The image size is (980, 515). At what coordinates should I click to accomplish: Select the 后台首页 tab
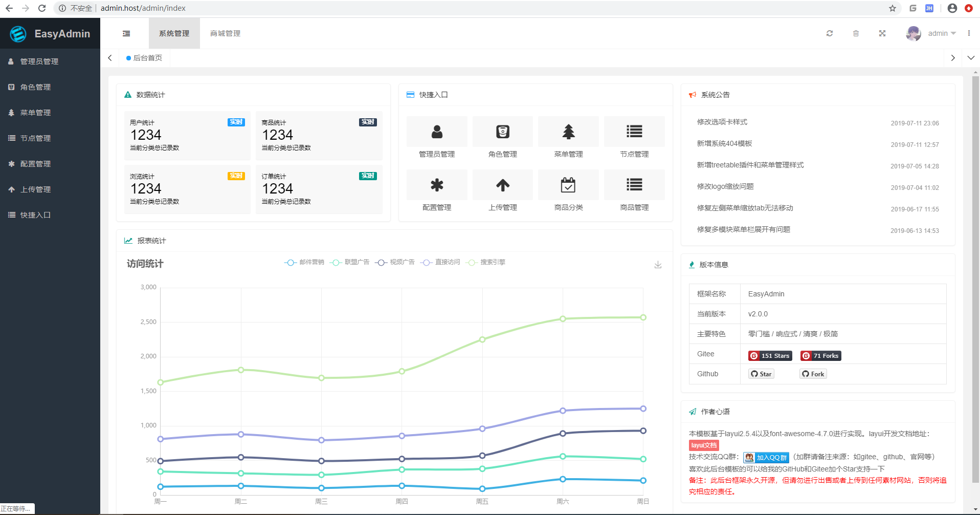tap(145, 58)
